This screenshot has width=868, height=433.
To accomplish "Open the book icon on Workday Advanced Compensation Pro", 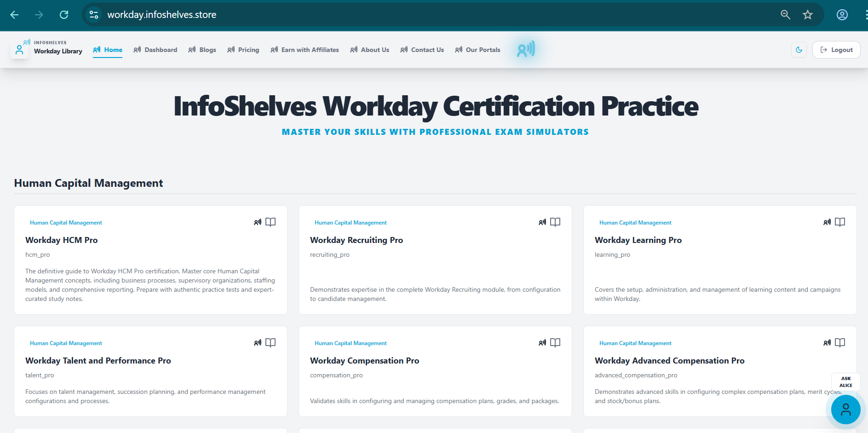I will (x=839, y=342).
